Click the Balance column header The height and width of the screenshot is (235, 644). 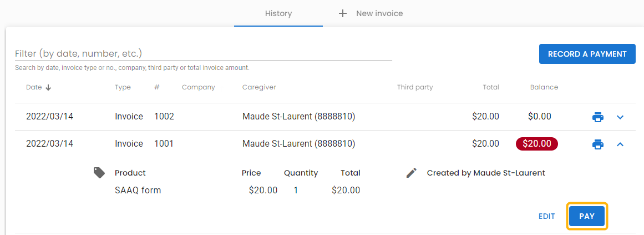click(x=544, y=87)
